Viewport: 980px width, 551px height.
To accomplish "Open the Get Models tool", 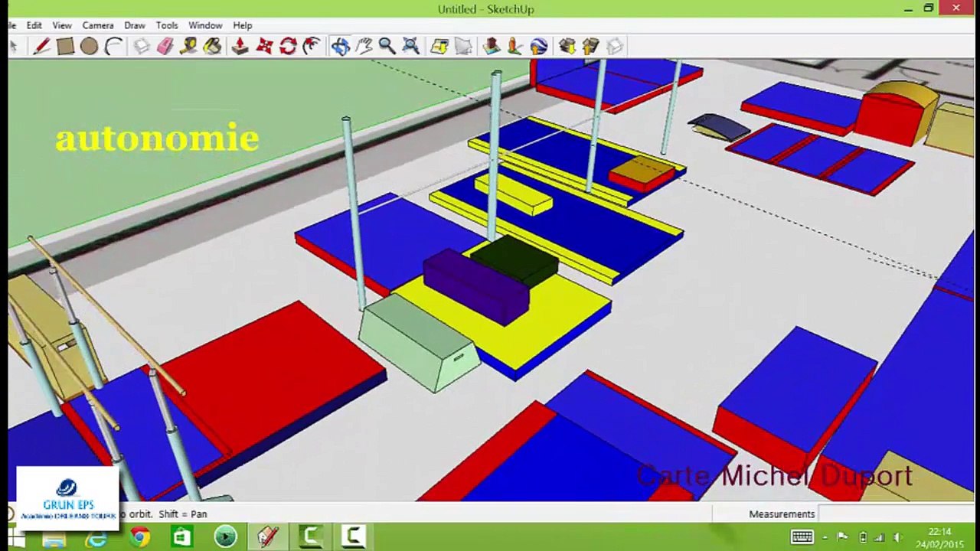I will 567,47.
